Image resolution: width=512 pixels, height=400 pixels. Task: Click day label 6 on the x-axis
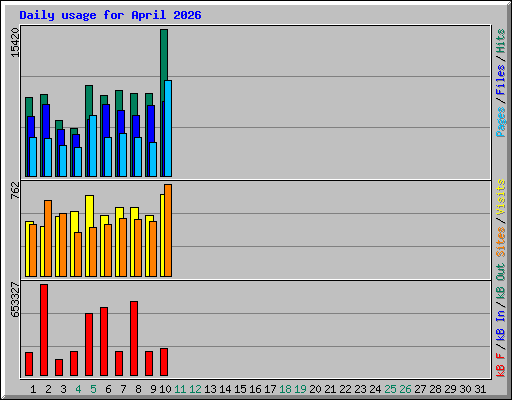click(108, 389)
